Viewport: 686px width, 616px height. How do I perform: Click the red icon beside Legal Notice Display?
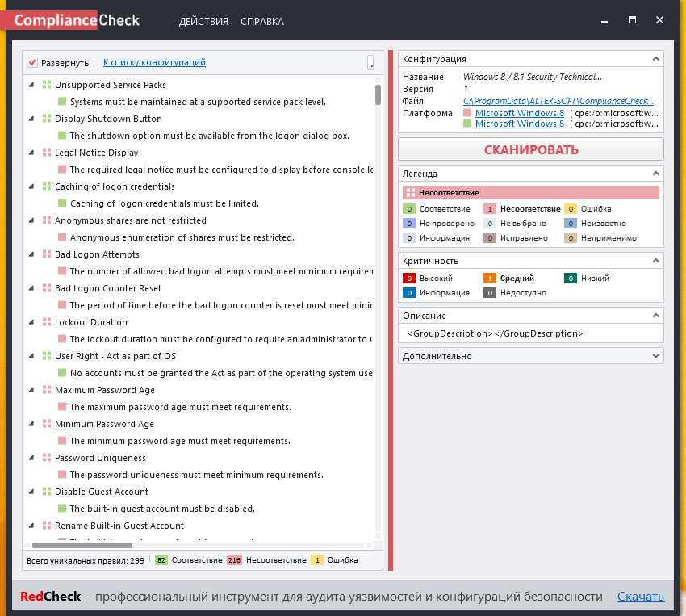(x=47, y=153)
